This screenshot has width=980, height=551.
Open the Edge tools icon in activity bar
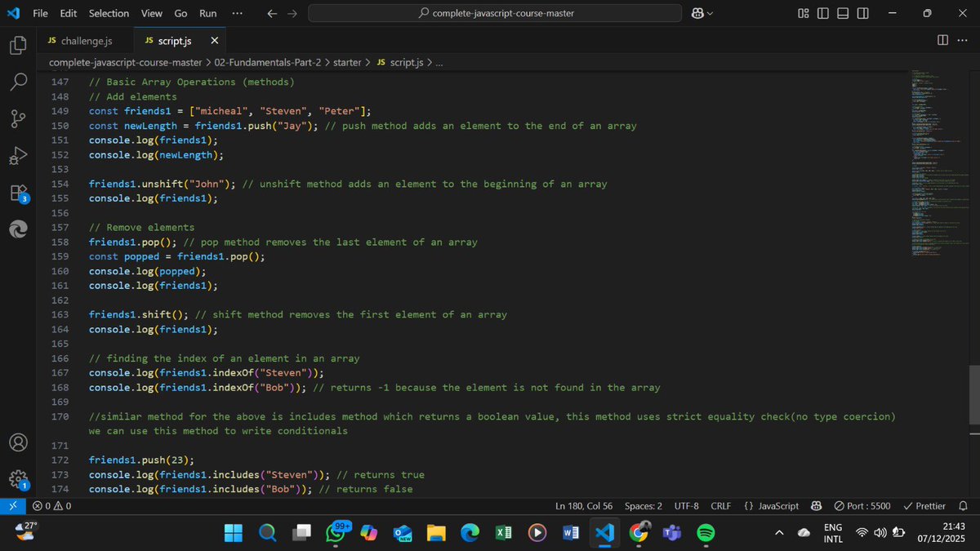18,230
